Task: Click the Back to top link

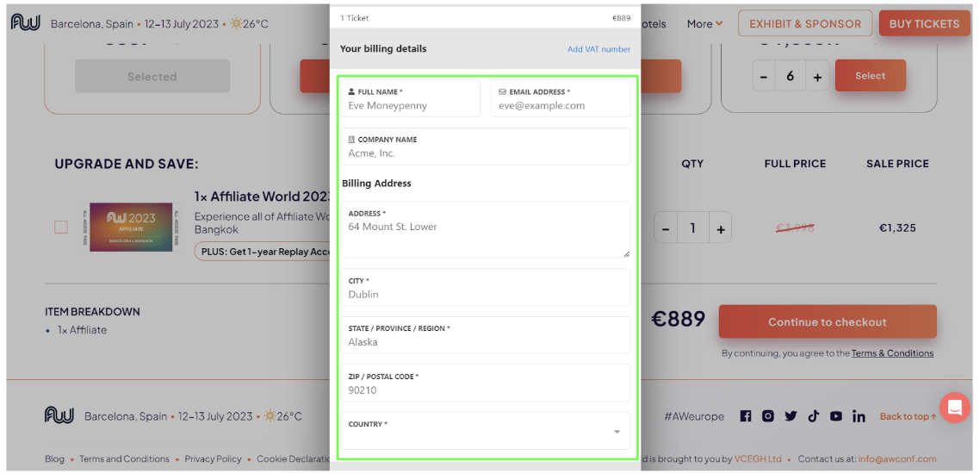Action: pyautogui.click(x=908, y=417)
